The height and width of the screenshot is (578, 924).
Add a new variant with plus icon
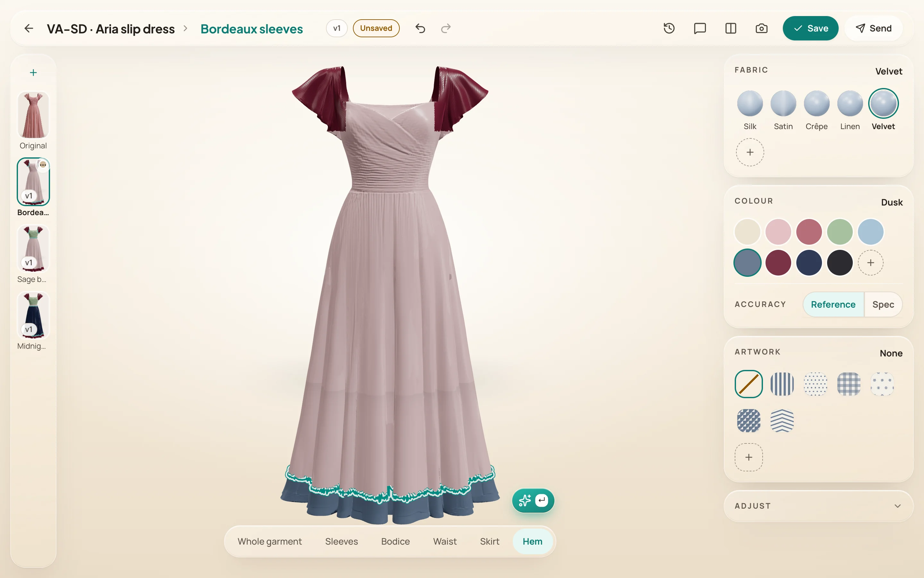pos(33,73)
